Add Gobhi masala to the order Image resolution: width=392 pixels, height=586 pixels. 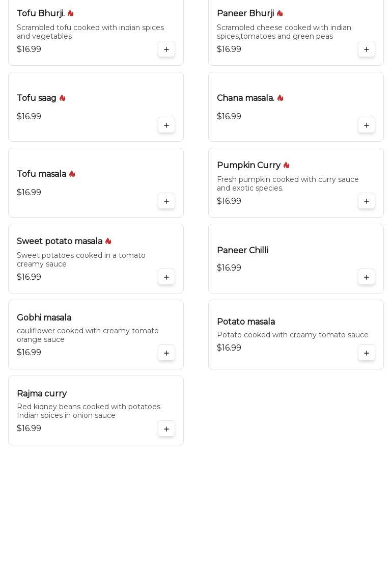[x=166, y=353]
